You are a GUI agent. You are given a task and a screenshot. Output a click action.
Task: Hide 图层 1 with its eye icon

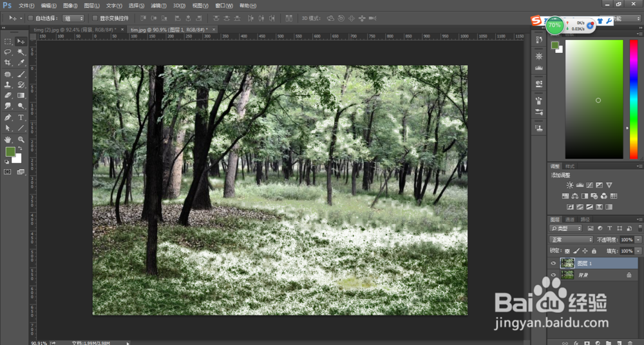click(553, 264)
